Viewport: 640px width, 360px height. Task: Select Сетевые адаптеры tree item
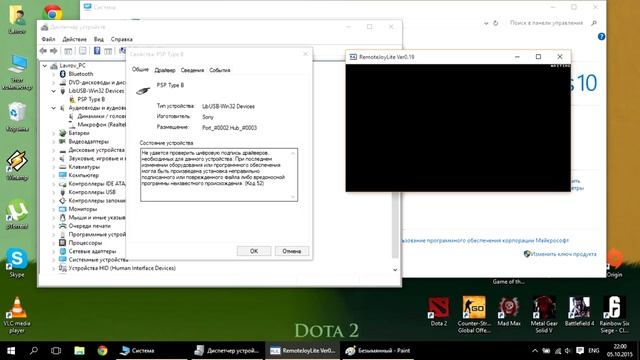point(92,251)
